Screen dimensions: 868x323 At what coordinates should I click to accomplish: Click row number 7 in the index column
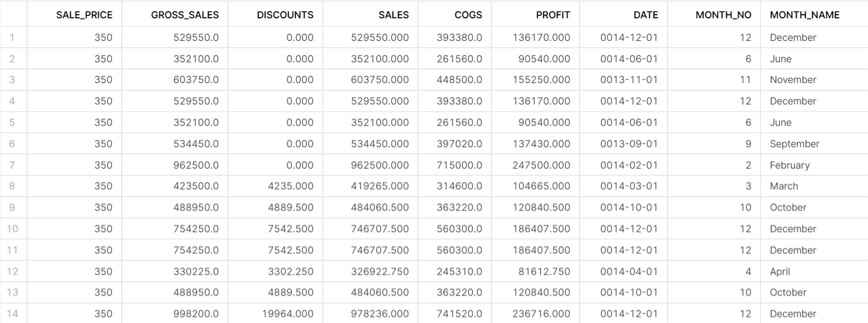point(13,165)
